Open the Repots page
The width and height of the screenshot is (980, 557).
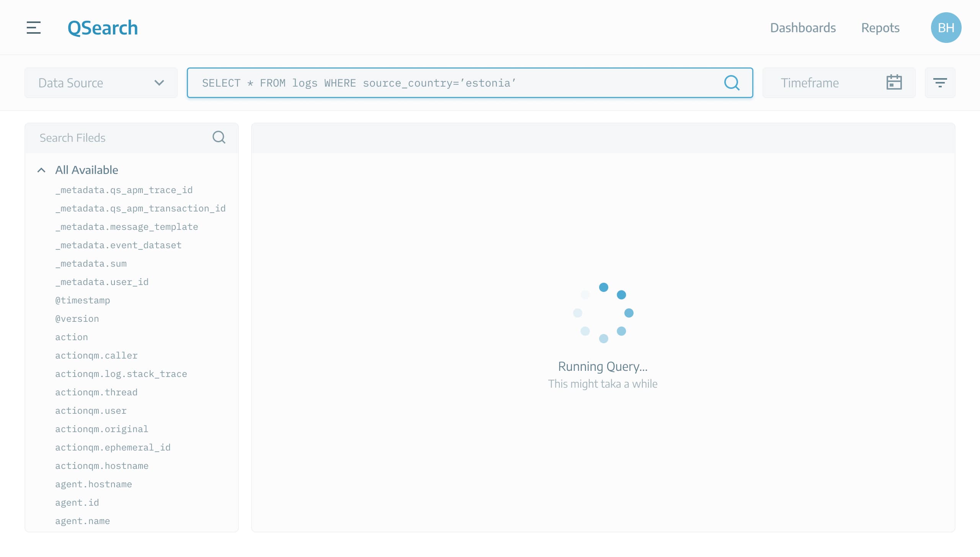click(880, 28)
